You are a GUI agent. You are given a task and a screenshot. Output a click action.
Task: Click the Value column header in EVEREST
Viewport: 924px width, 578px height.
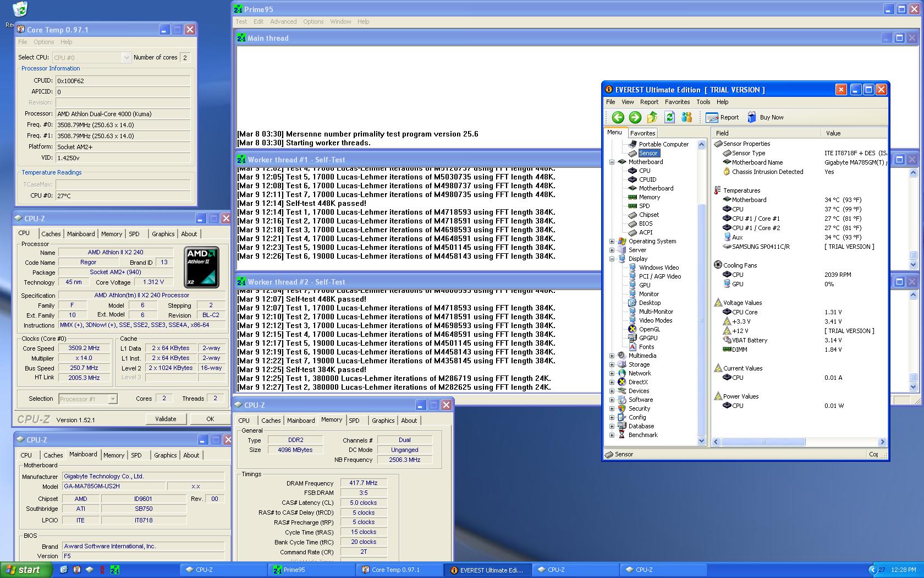854,133
